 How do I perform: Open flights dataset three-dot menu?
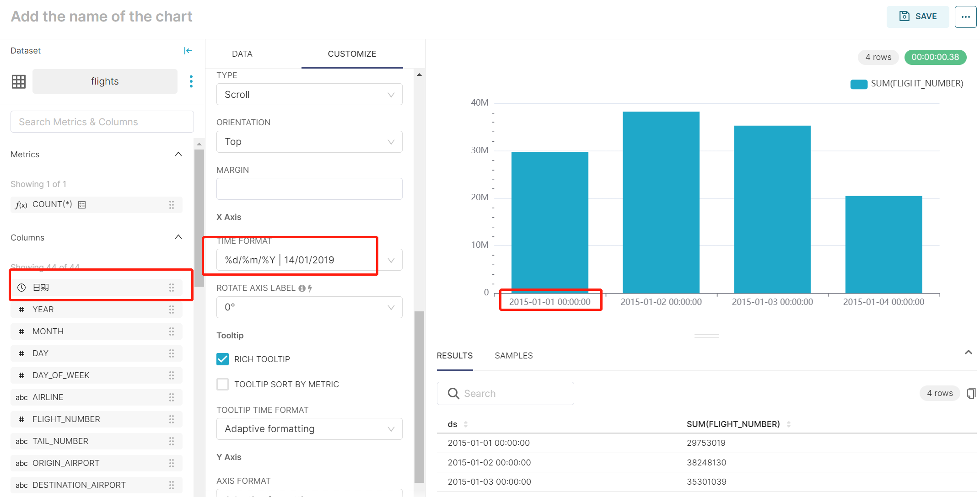coord(191,82)
